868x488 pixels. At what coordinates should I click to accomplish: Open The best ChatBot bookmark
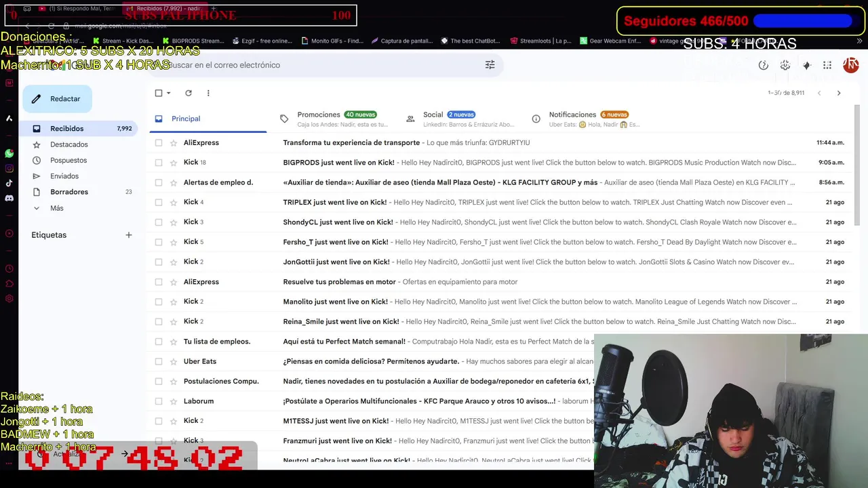tap(471, 41)
